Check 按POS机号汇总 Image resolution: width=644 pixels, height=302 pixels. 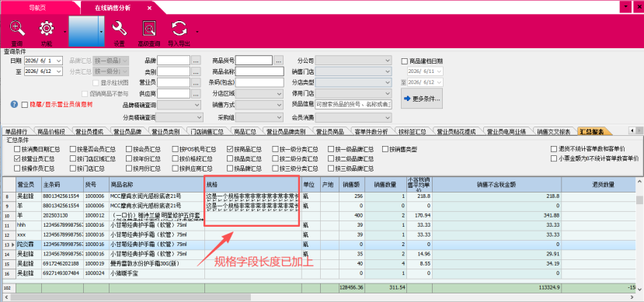176,149
